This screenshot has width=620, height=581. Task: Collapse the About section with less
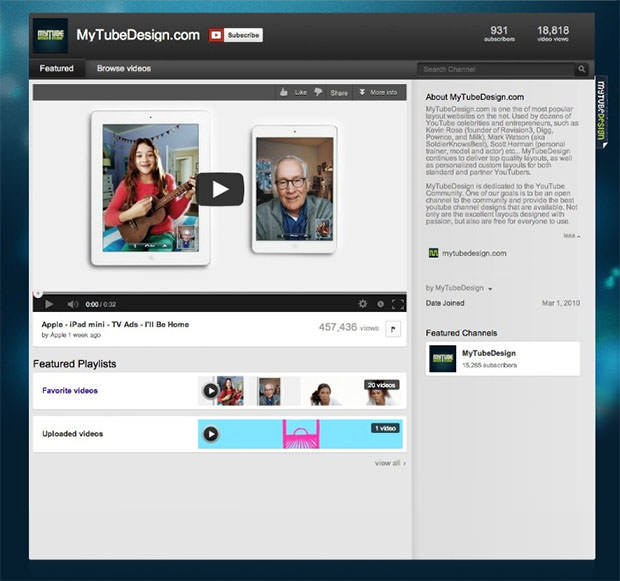(572, 236)
